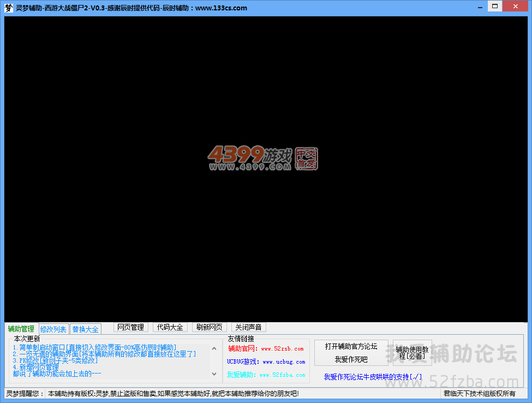This screenshot has width=532, height=403.
Task: Switch to the 辅助管理 tab
Action: tap(21, 329)
